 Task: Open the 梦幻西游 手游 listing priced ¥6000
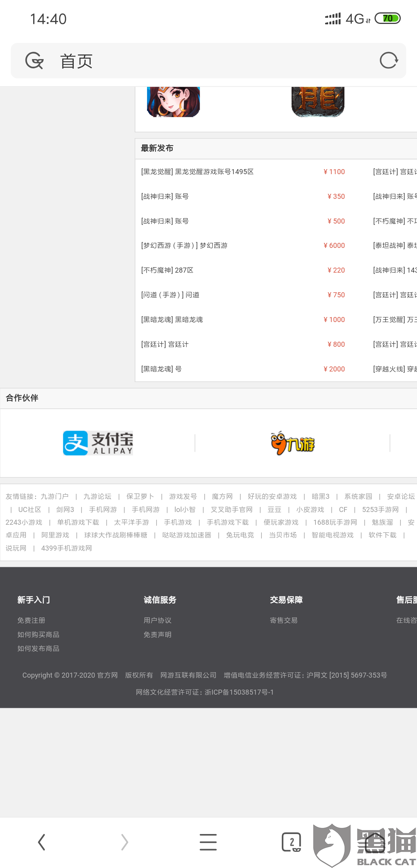point(184,246)
